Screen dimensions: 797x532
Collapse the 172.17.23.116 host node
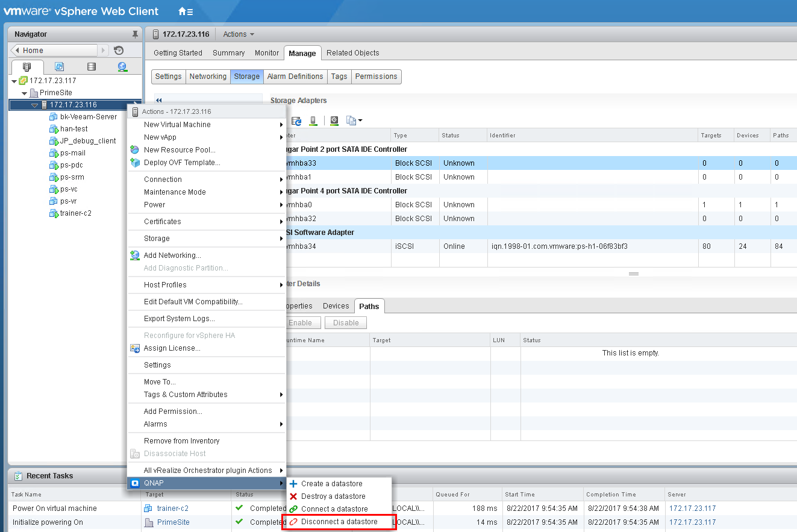[35, 105]
